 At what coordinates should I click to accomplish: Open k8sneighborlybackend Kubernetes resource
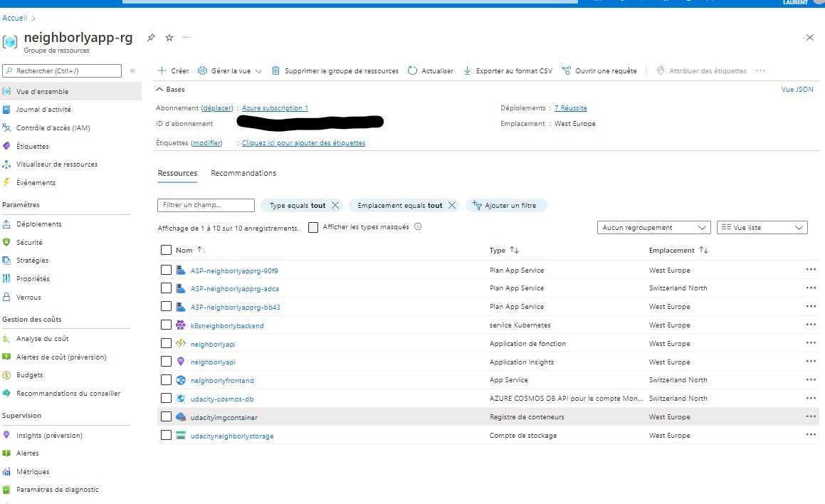(x=227, y=325)
